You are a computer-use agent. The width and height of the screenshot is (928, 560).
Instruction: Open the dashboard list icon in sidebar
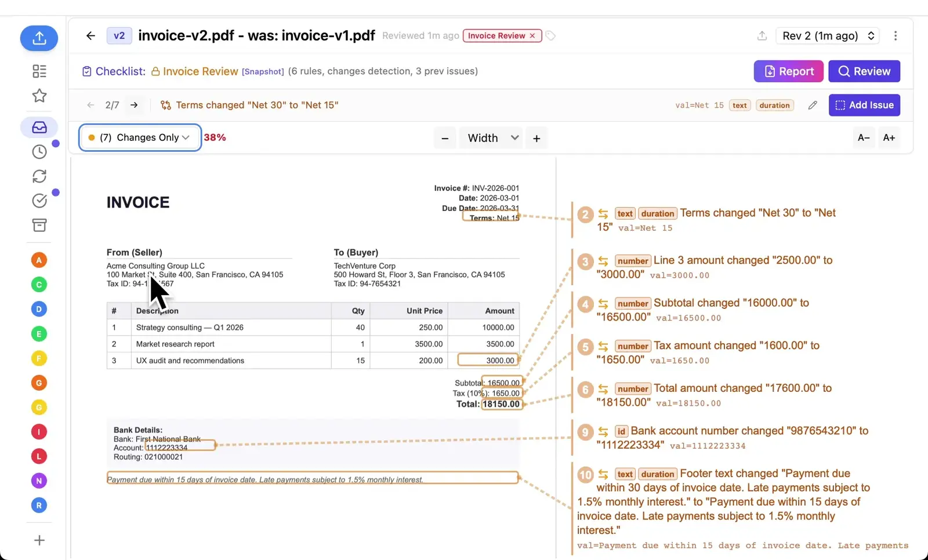click(39, 71)
